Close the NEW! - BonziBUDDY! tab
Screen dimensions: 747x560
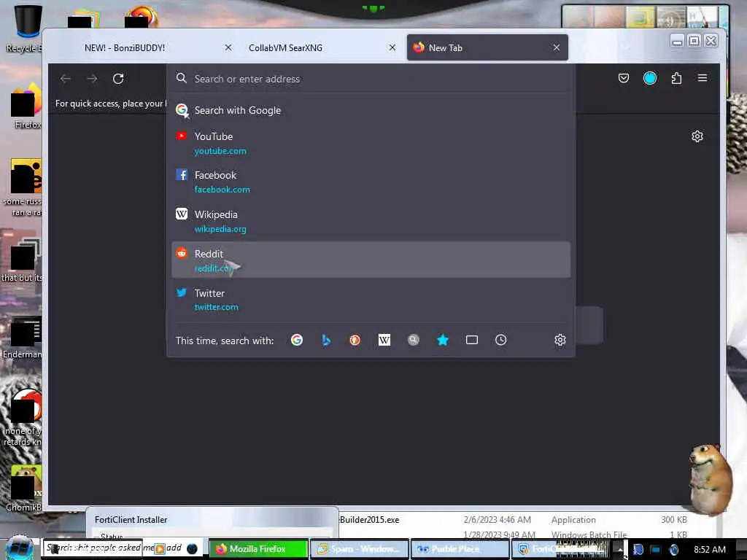tap(228, 47)
